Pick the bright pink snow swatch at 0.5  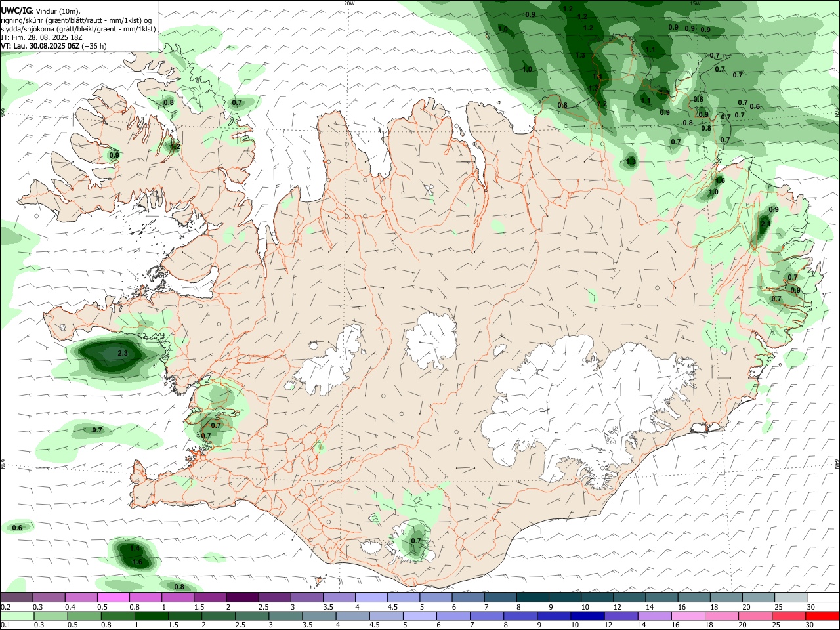tap(113, 597)
